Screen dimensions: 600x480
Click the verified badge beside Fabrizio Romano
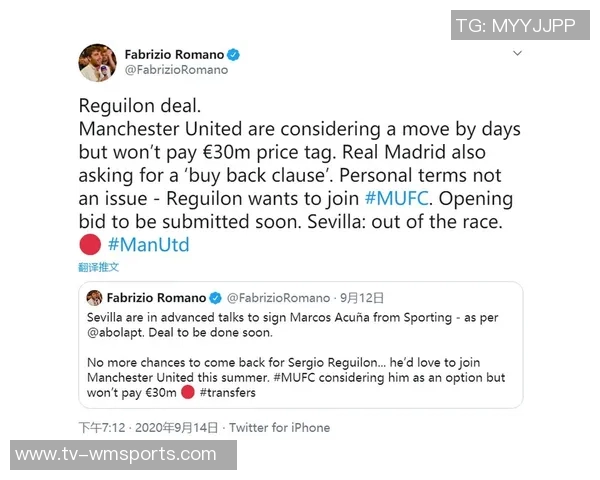tap(233, 55)
